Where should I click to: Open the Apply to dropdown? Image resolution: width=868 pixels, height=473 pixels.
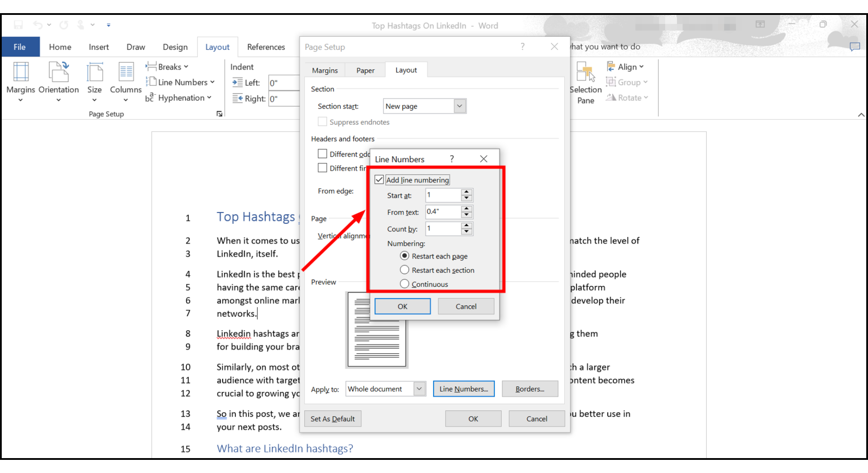(x=419, y=389)
